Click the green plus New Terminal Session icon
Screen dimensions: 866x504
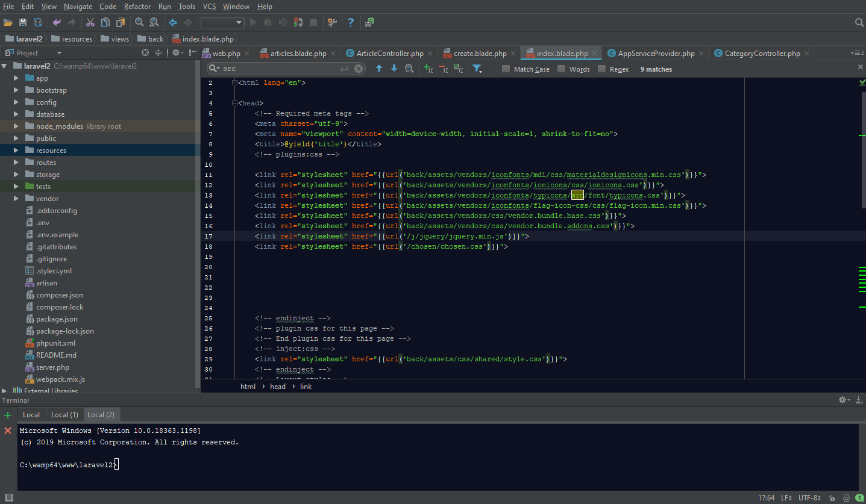pyautogui.click(x=8, y=415)
